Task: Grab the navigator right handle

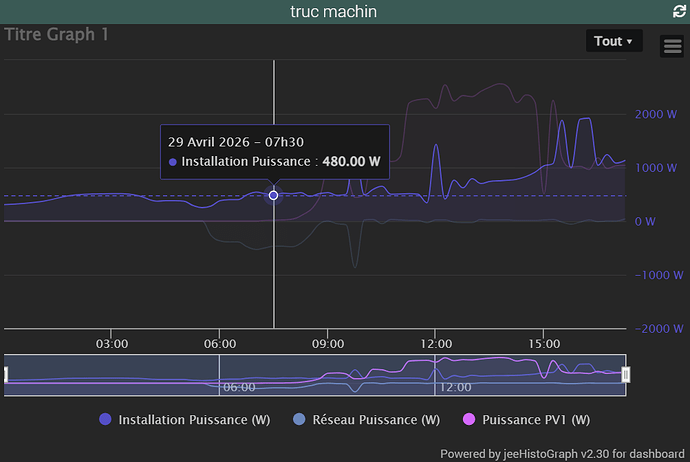Action: (625, 374)
